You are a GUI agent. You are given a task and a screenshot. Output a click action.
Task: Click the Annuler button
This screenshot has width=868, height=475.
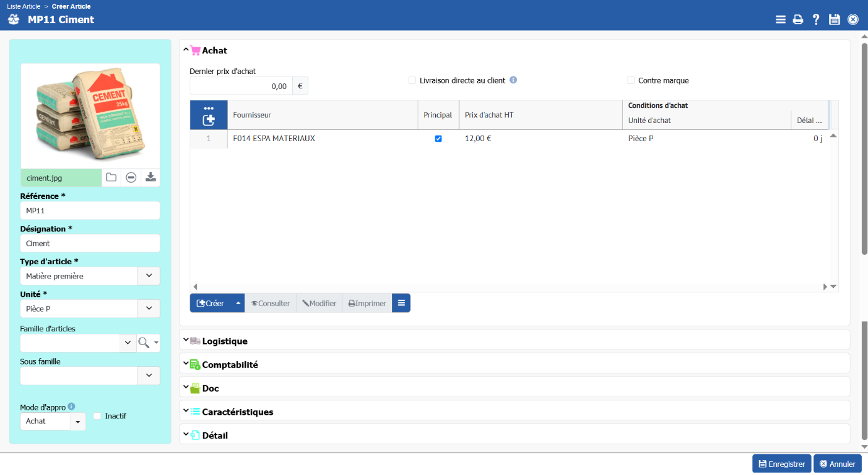[837, 464]
